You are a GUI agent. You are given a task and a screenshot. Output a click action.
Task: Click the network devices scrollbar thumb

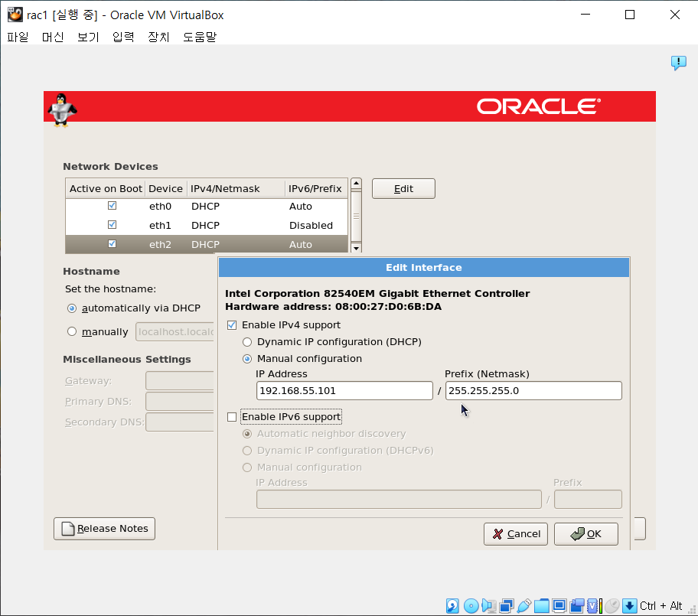pos(356,217)
